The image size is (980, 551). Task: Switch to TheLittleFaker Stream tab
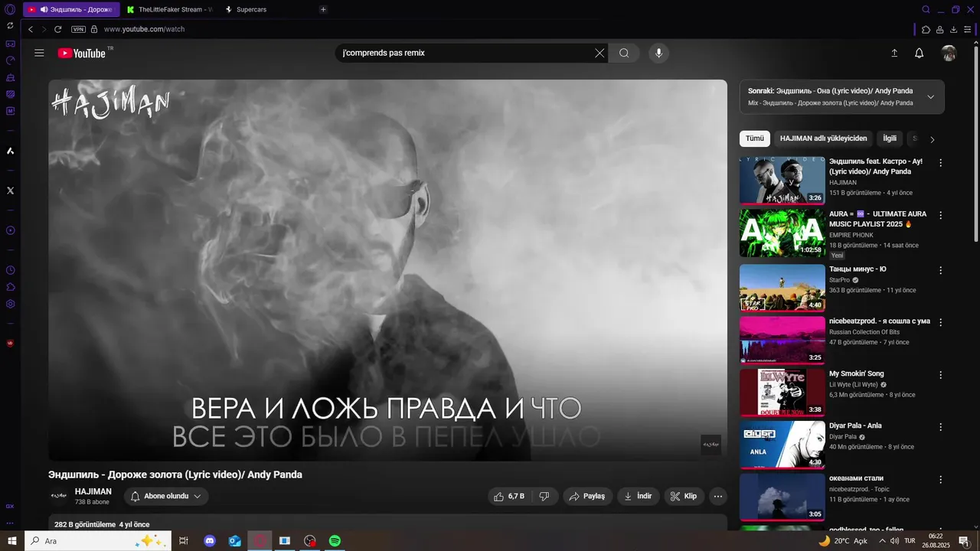[x=169, y=9]
